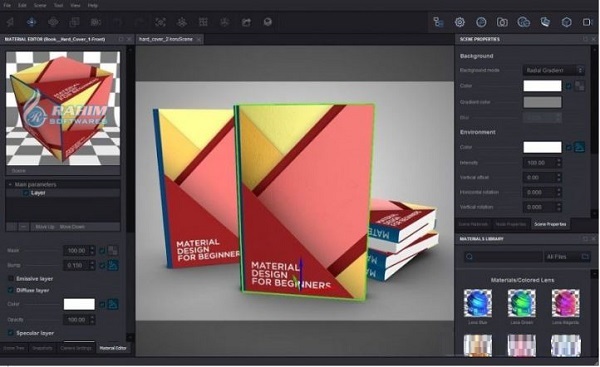Click the undo toolbar icon
This screenshot has width=600, height=367.
[117, 22]
